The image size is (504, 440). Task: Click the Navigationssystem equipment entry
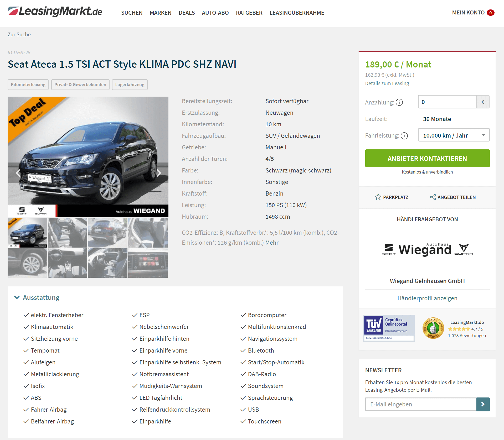(x=272, y=339)
